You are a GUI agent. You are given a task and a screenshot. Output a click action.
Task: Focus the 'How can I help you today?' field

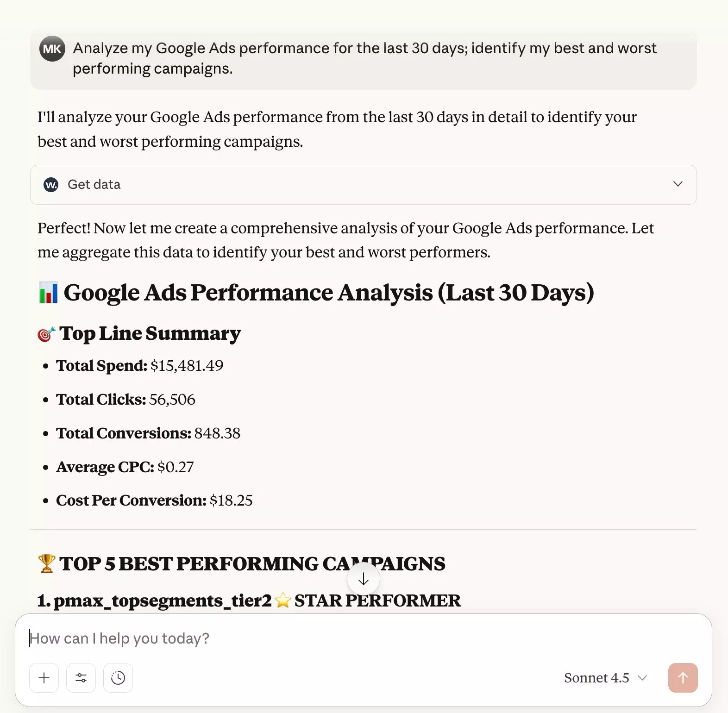[x=324, y=638]
